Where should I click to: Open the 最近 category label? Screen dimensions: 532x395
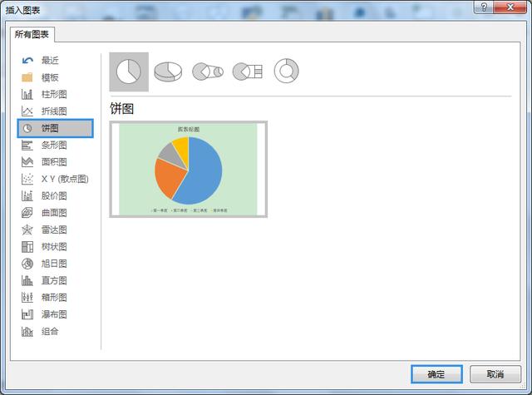click(50, 61)
